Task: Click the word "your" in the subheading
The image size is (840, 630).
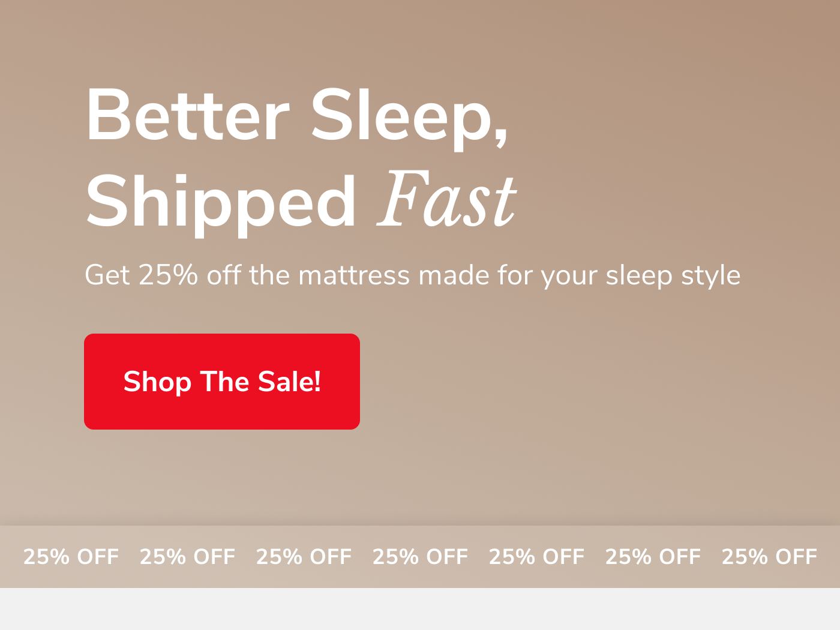Action: [569, 275]
